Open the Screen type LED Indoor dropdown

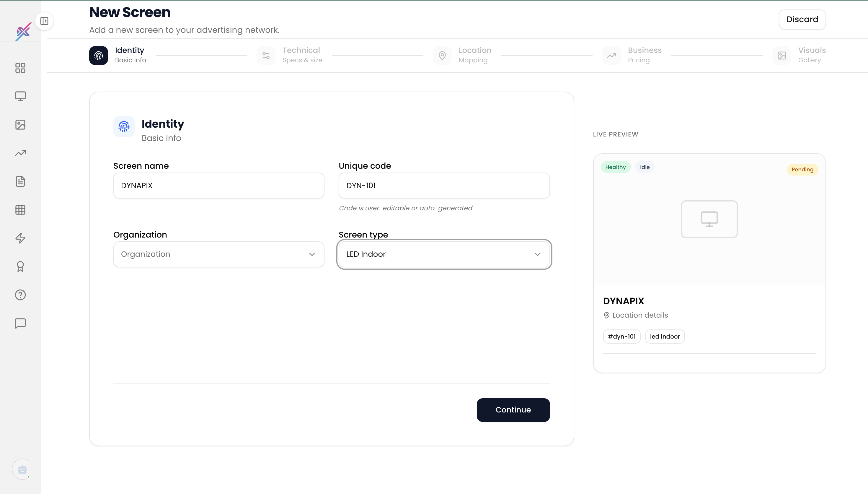coord(444,254)
